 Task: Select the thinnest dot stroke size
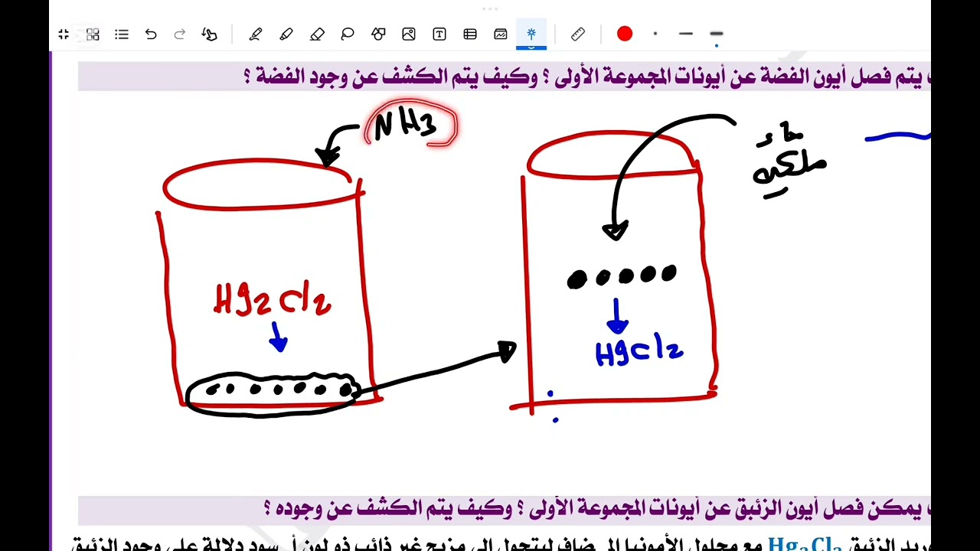tap(655, 34)
